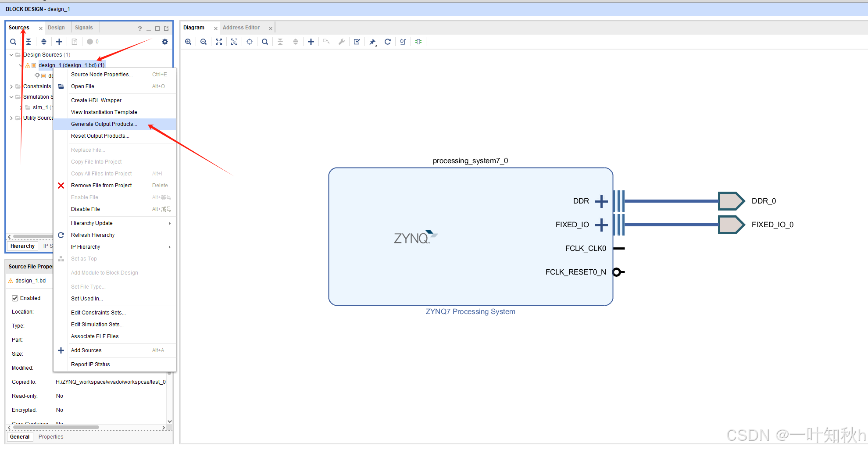868x450 pixels.
Task: Open the Hierarchy Update submenu
Action: pyautogui.click(x=114, y=223)
